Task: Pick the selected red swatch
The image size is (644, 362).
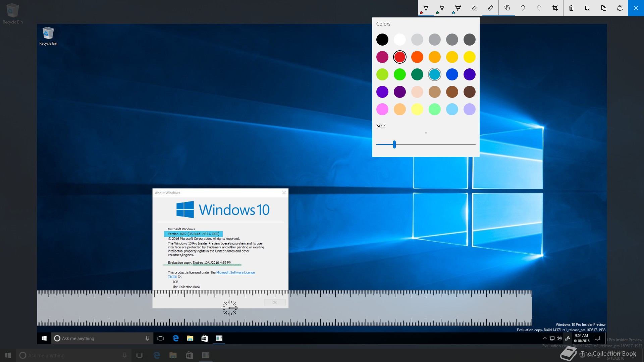Action: 400,57
